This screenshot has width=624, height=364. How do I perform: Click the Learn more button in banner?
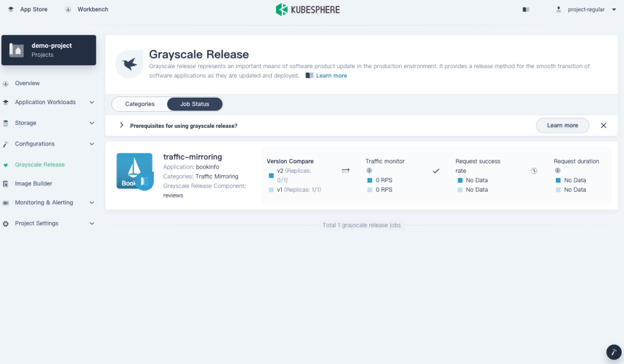(x=562, y=125)
